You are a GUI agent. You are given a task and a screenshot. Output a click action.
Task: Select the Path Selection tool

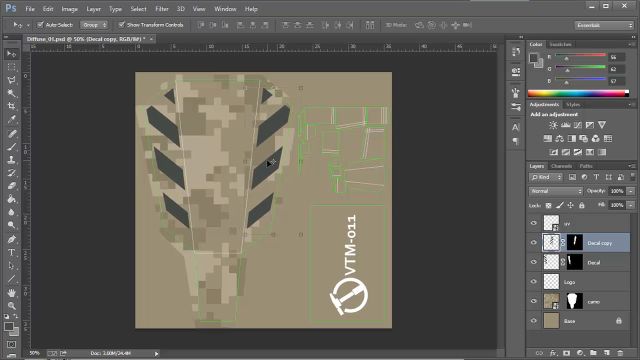11,265
